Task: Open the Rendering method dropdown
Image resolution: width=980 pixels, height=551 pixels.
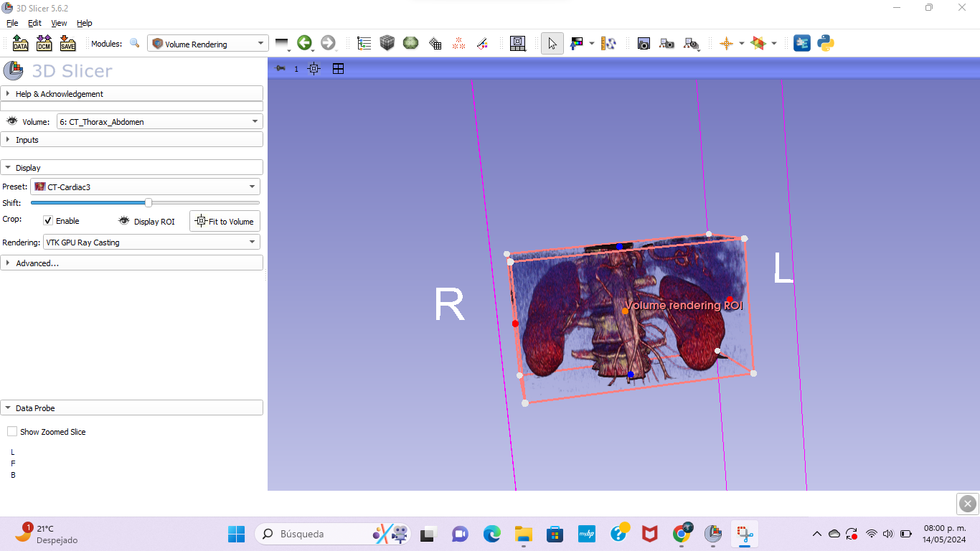Action: [x=151, y=242]
